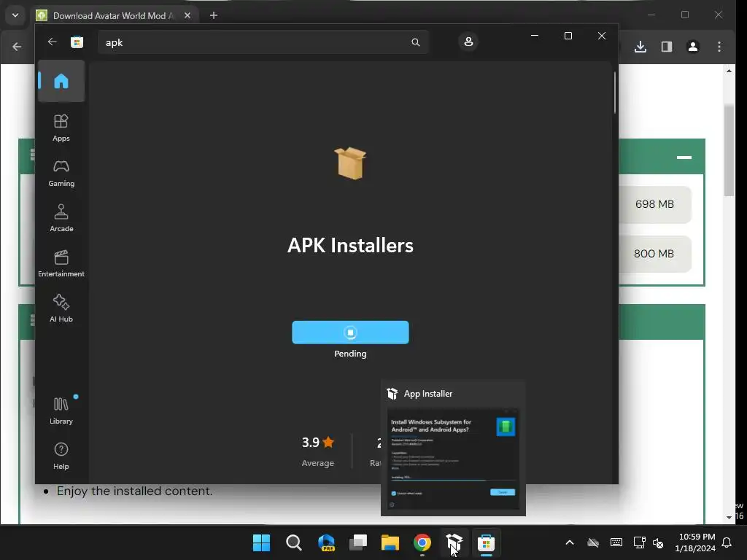The height and width of the screenshot is (560, 747).
Task: Click the 698 MB download button on webpage
Action: point(654,204)
